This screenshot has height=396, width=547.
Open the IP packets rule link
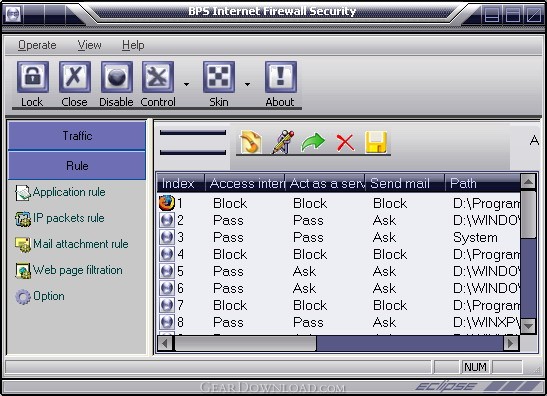[69, 218]
